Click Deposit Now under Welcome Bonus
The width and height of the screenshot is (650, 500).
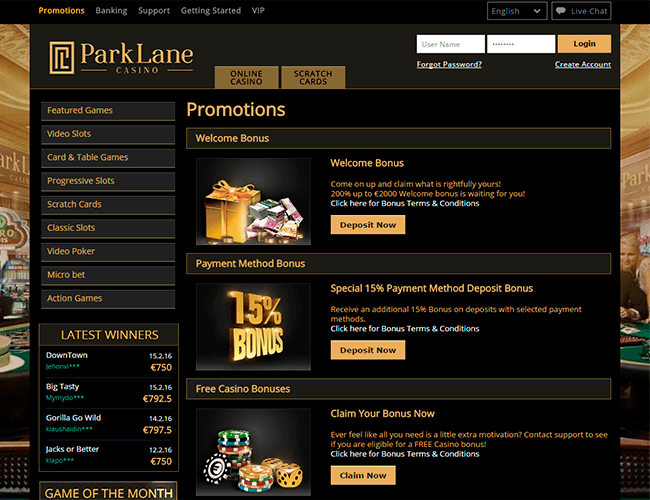(368, 225)
